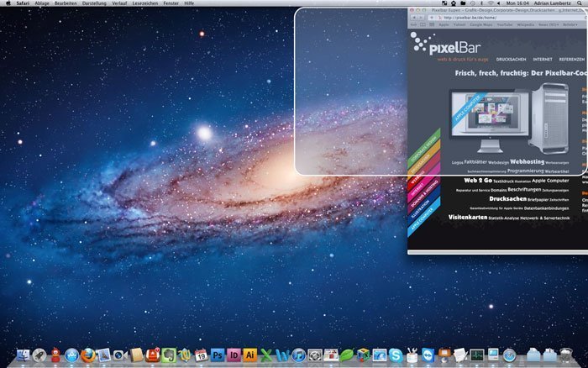The width and height of the screenshot is (588, 368).
Task: Open Keynote podium icon in Dock
Action: (444, 355)
